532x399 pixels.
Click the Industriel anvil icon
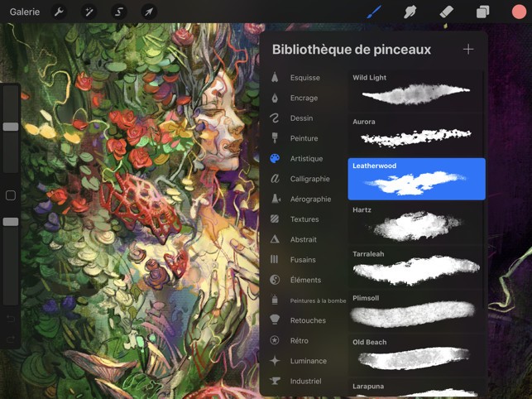[x=275, y=381]
